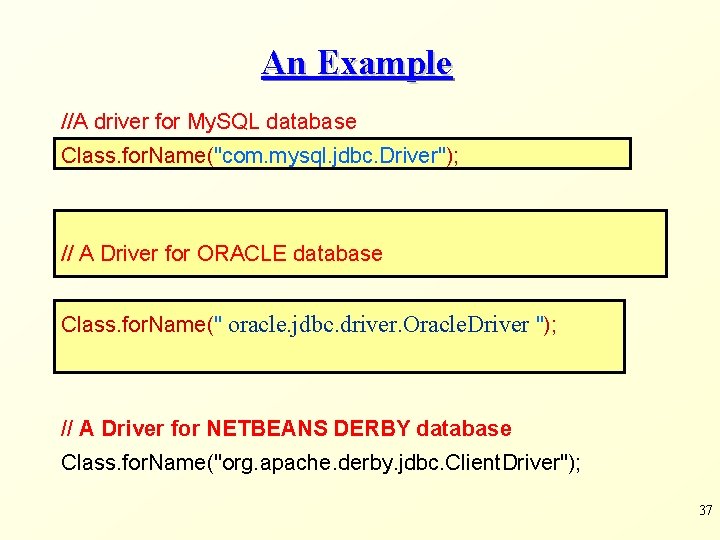
Task: Select the NETBEANS DERBY database comment line
Action: [x=286, y=428]
